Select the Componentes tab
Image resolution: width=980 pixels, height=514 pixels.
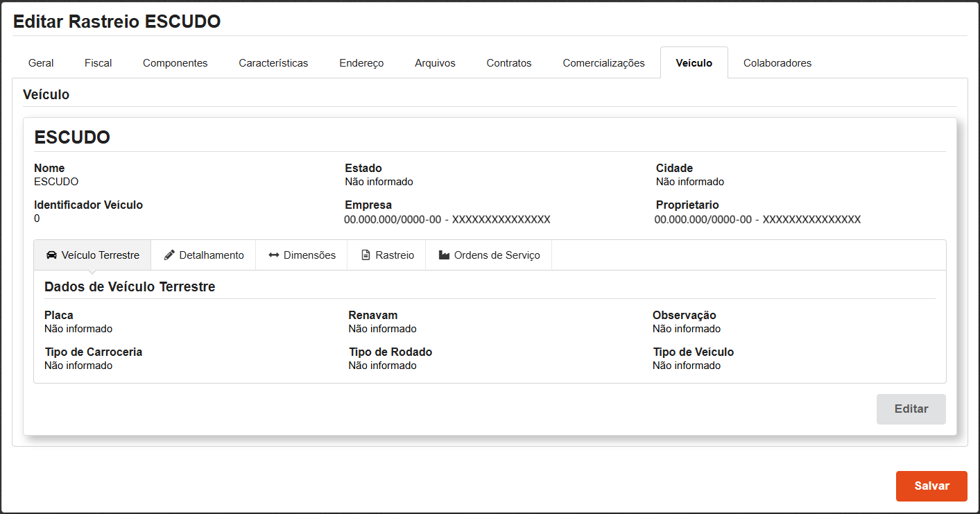coord(175,63)
